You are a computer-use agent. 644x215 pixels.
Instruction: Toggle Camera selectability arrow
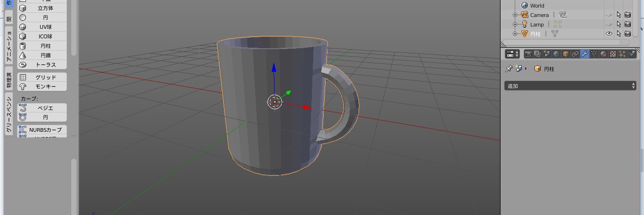[619, 15]
